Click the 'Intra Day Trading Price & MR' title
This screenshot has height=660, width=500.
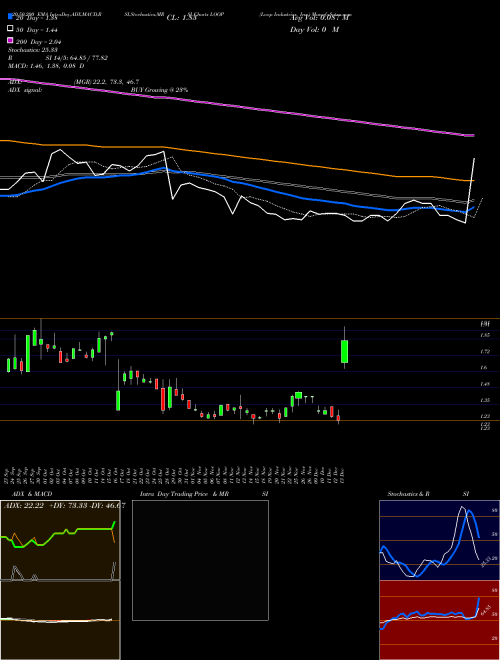[x=184, y=494]
